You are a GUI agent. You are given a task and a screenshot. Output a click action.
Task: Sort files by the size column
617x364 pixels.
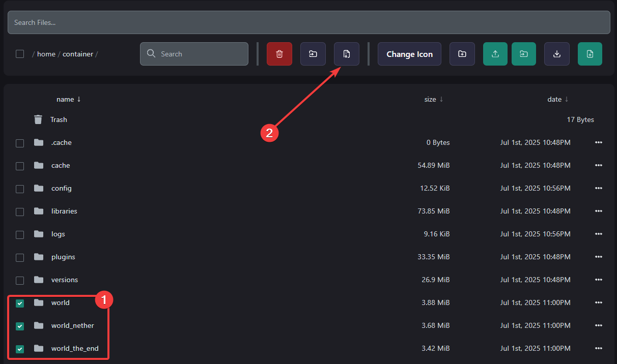point(434,99)
